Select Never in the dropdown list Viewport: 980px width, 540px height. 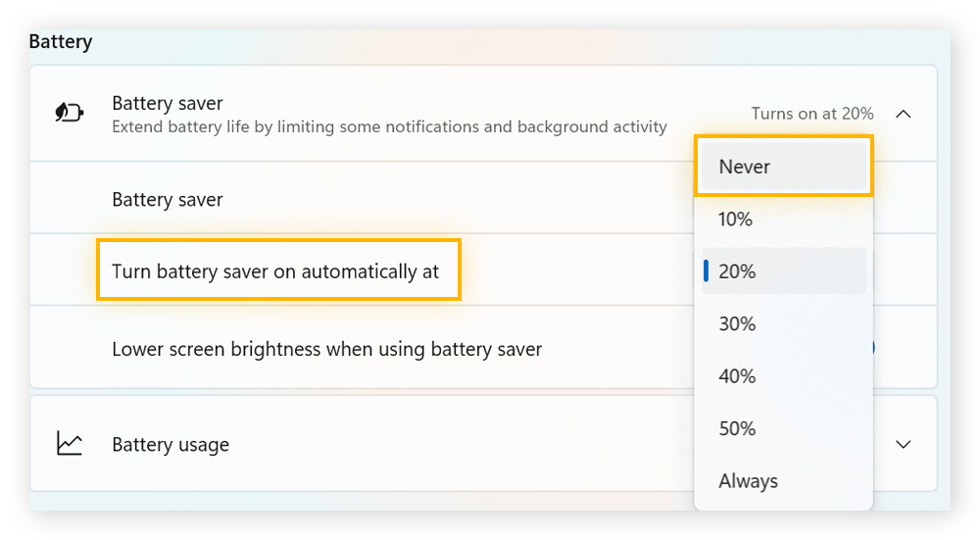[x=745, y=167]
